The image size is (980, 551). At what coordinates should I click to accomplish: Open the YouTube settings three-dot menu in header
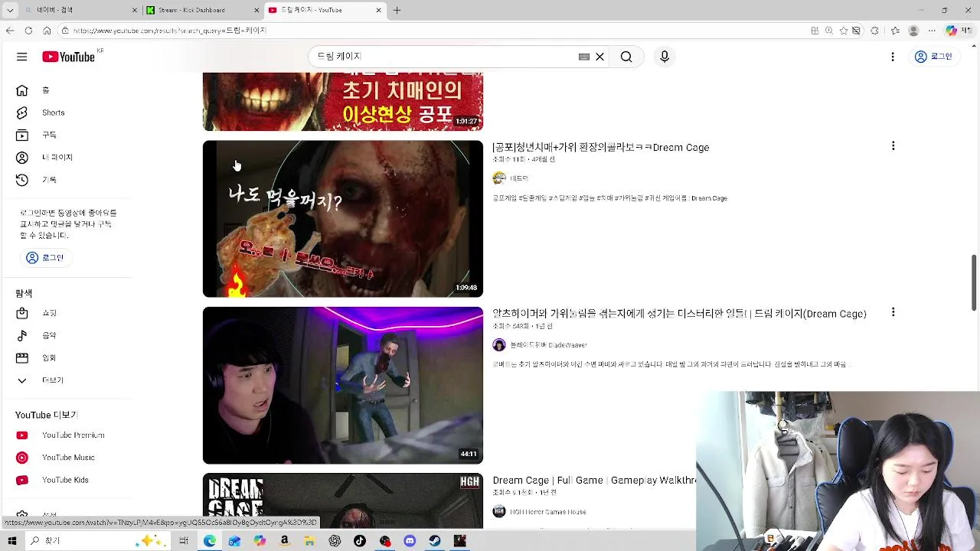tap(893, 57)
